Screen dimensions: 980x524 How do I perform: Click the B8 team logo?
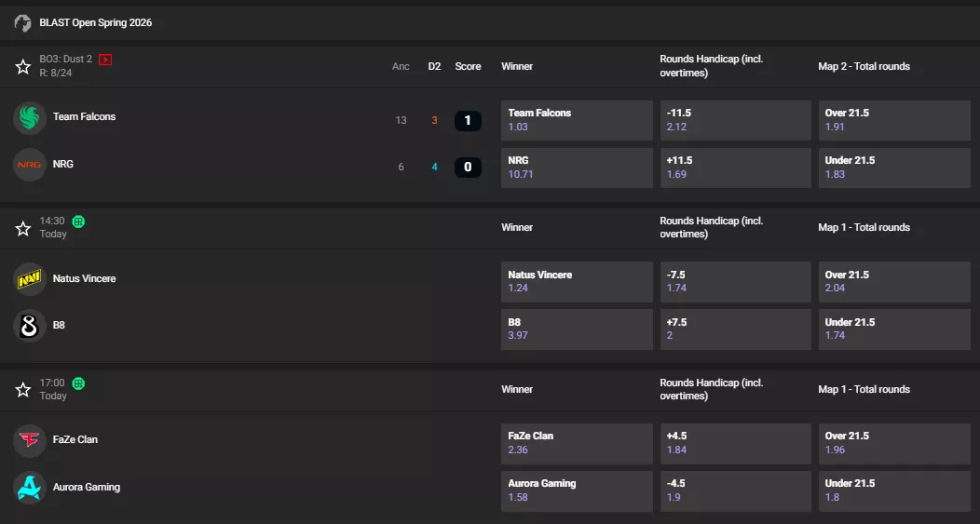click(30, 326)
